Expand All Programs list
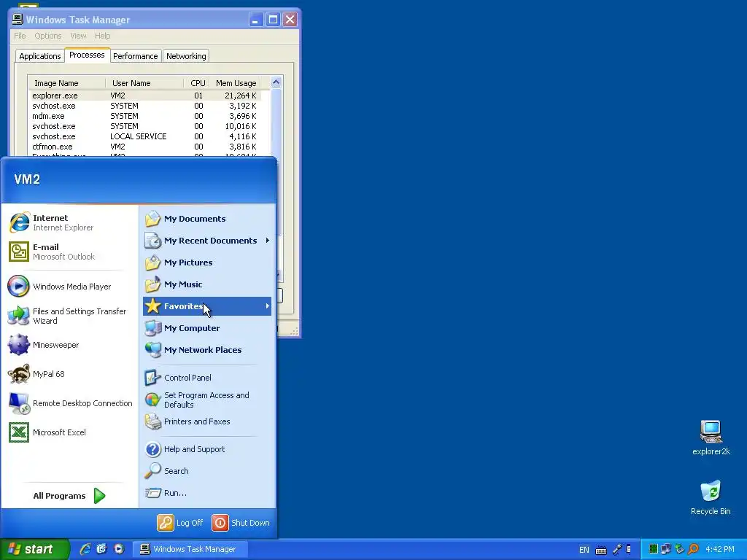Viewport: 747px width, 560px height. [x=69, y=496]
